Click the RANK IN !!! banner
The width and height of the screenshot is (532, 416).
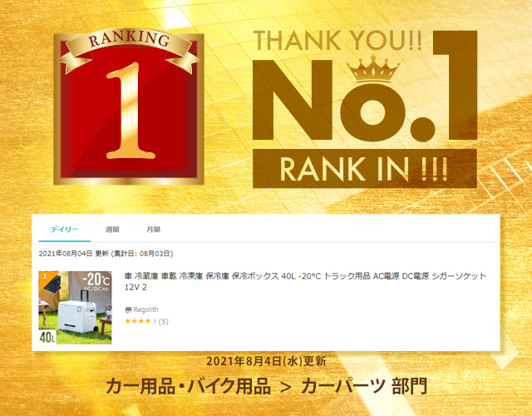[x=365, y=168]
